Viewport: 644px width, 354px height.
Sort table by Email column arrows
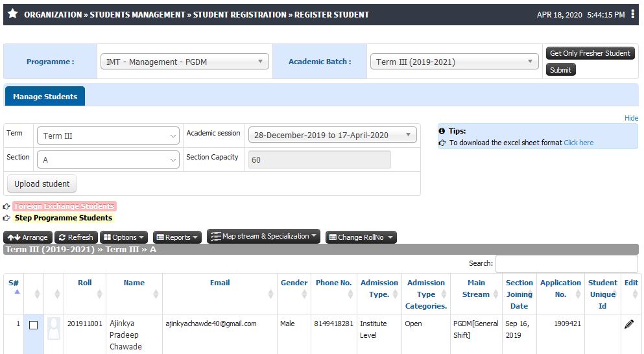click(270, 294)
